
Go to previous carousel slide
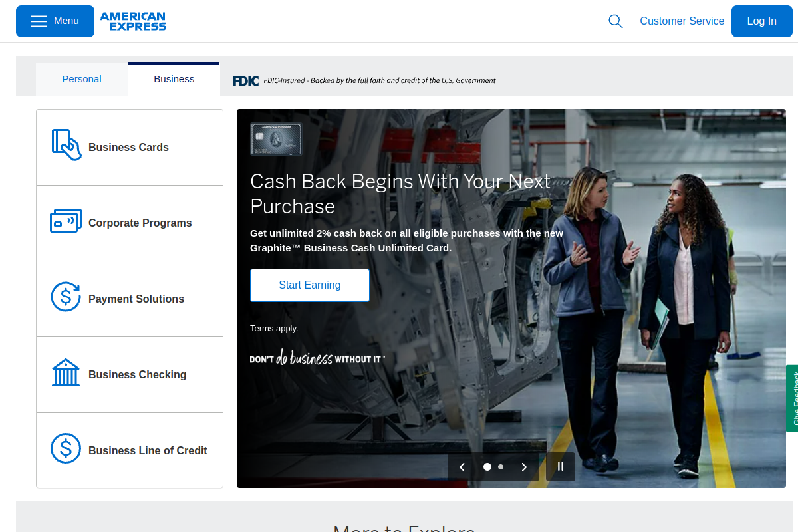(x=462, y=467)
